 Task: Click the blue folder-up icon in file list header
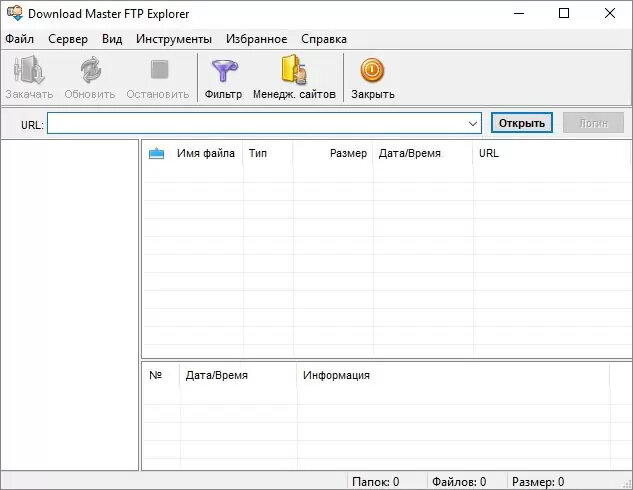(x=156, y=153)
